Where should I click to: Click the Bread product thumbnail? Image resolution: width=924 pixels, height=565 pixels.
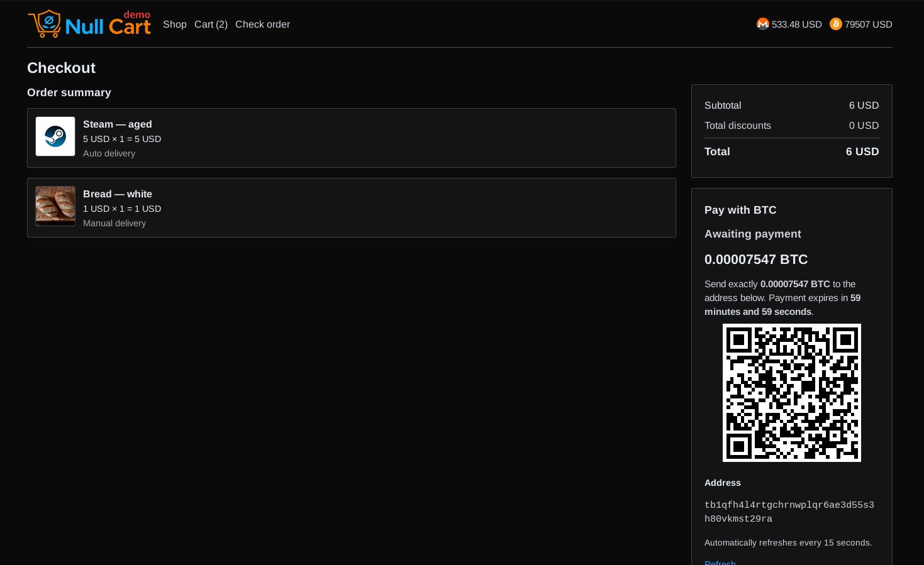click(x=55, y=206)
